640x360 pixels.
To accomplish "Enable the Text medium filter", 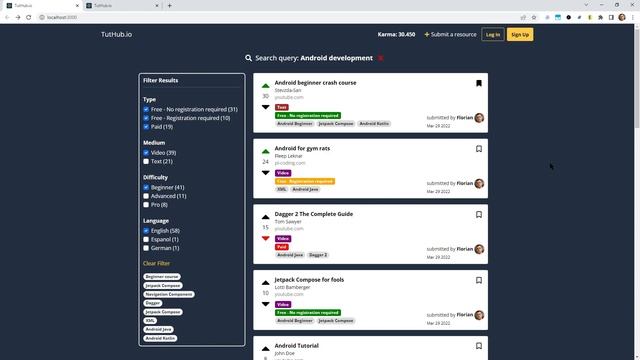I will tap(146, 161).
